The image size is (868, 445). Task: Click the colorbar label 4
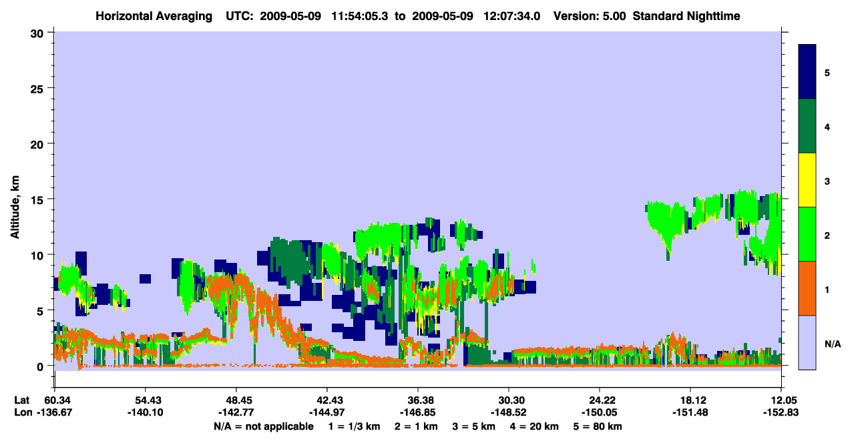[x=827, y=126]
